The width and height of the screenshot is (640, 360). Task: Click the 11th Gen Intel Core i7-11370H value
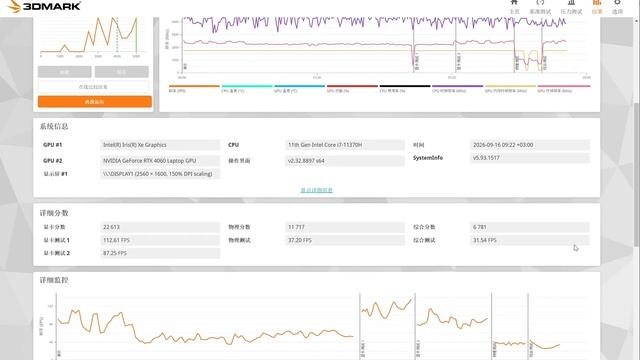click(x=345, y=145)
